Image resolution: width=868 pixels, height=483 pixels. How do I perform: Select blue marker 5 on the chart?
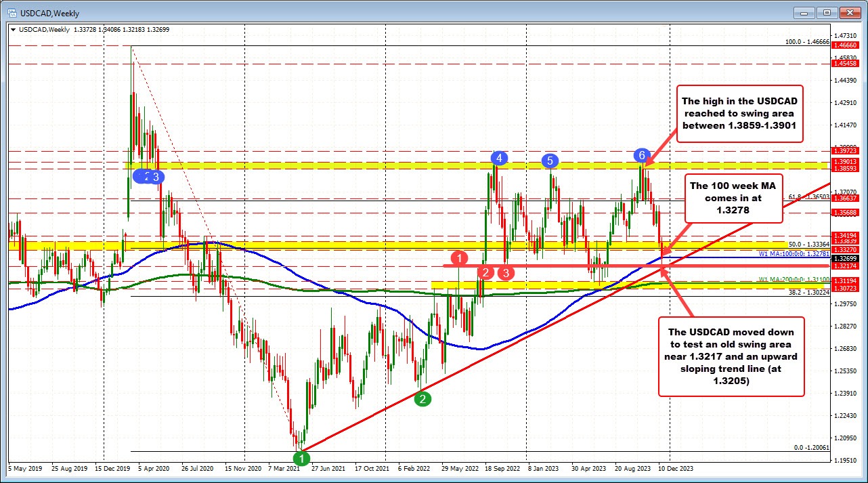coord(550,161)
